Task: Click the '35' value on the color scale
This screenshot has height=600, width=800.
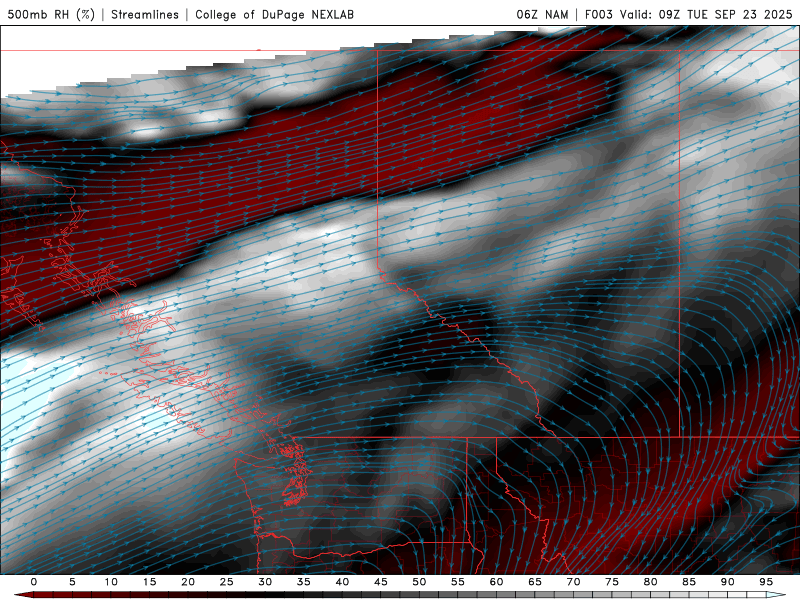Action: point(303,582)
